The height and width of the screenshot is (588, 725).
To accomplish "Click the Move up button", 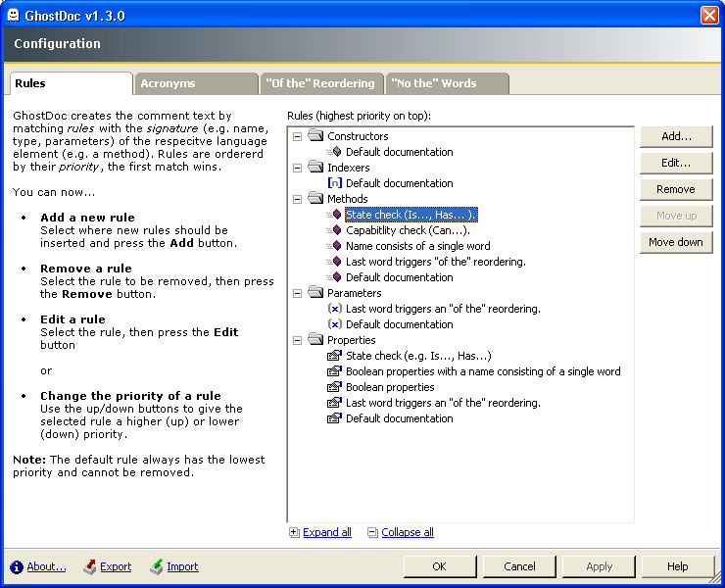I will tap(676, 216).
